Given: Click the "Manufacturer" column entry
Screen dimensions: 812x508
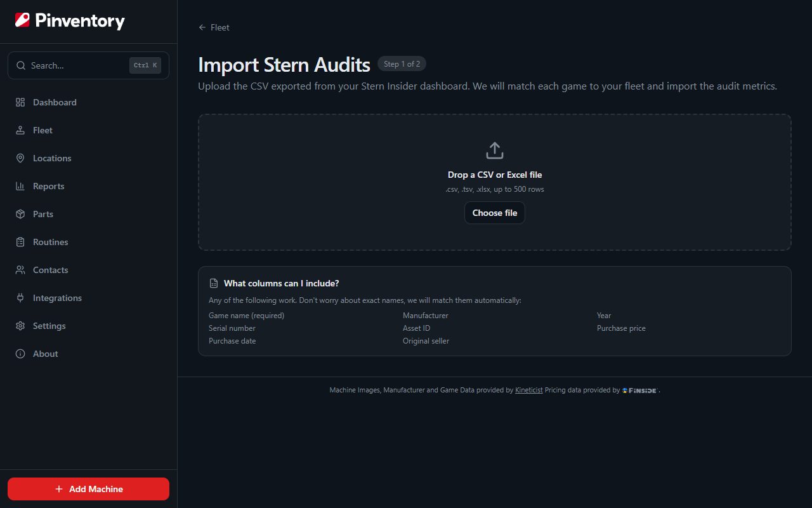Looking at the screenshot, I should pos(426,316).
